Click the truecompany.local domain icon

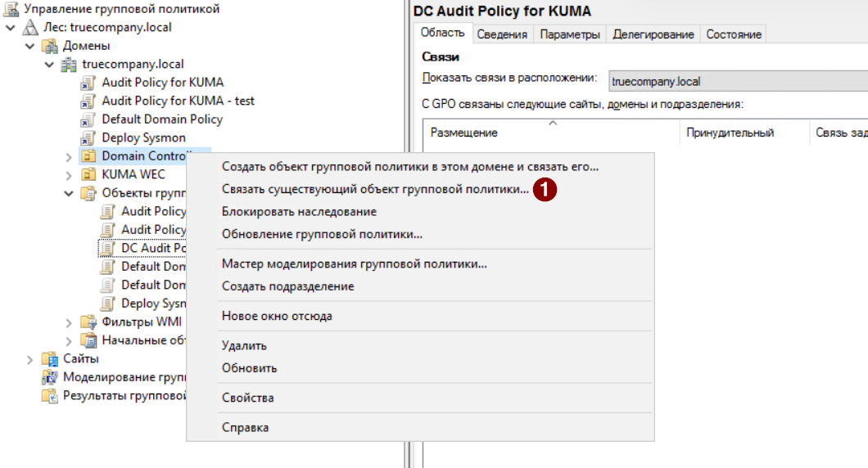click(x=70, y=64)
